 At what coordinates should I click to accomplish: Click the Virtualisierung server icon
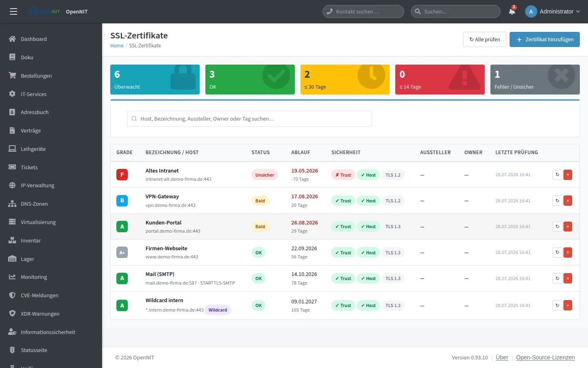pos(12,222)
